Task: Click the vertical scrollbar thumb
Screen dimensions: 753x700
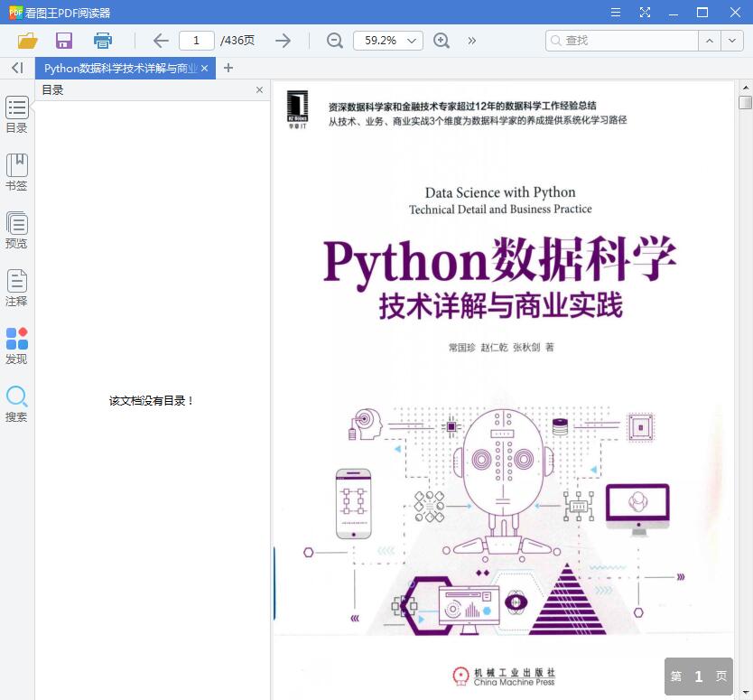Action: pyautogui.click(x=745, y=102)
